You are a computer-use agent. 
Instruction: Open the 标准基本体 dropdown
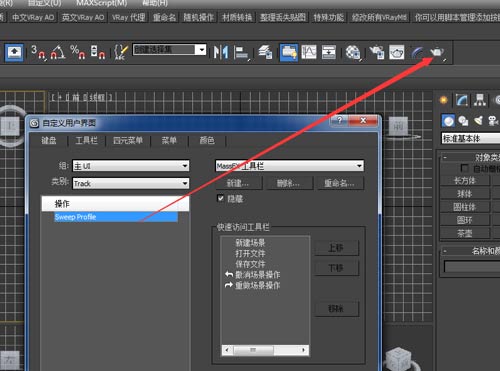pyautogui.click(x=471, y=138)
